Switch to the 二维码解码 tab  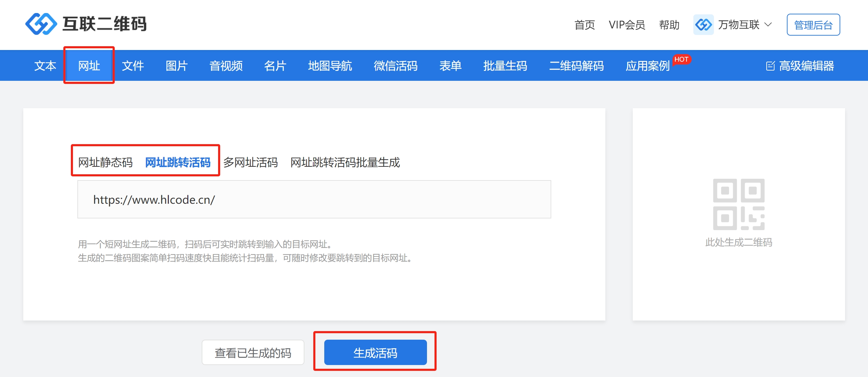pyautogui.click(x=577, y=66)
